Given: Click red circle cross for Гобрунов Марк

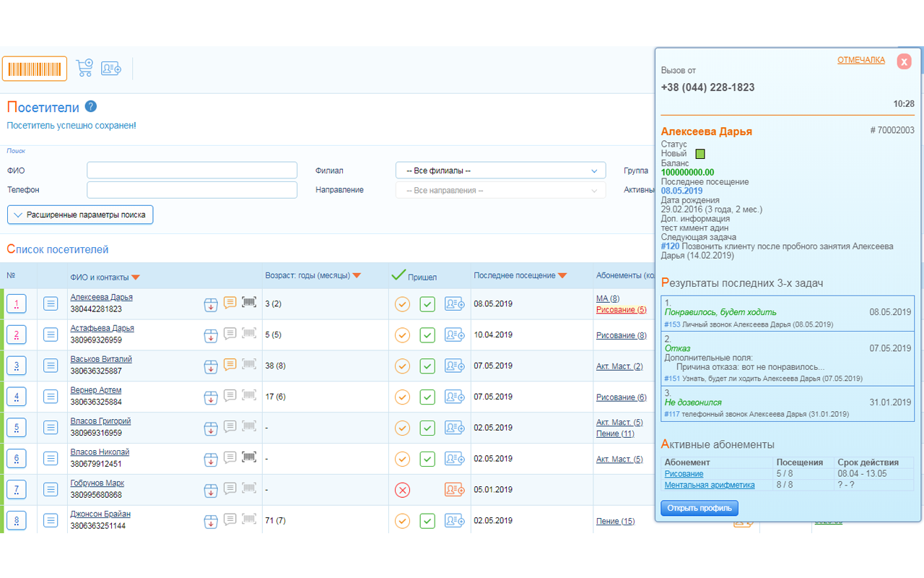Looking at the screenshot, I should (402, 491).
